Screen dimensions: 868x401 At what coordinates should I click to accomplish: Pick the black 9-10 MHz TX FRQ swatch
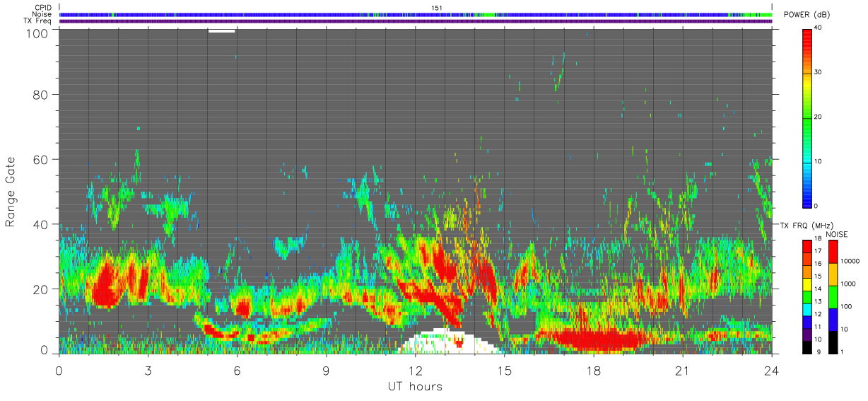[807, 347]
